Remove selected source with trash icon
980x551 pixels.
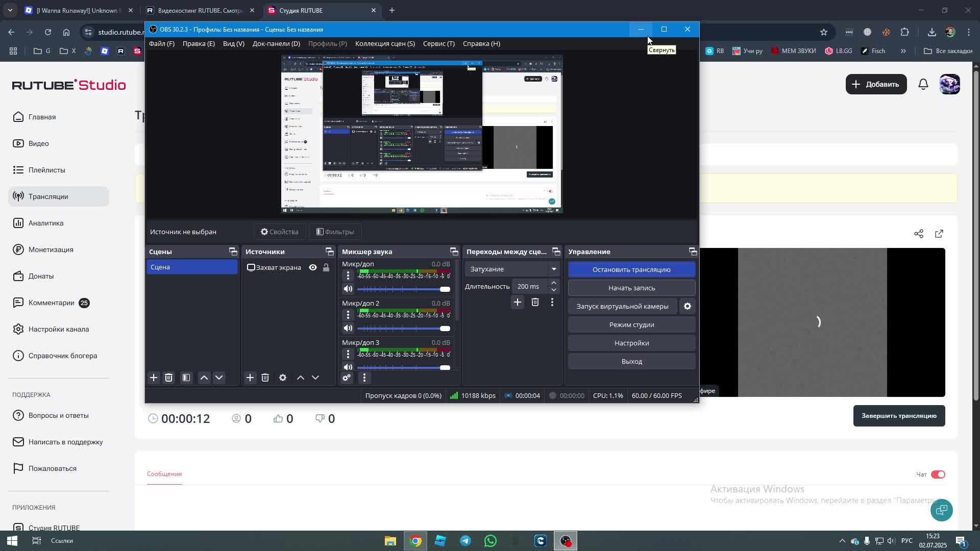click(x=265, y=378)
